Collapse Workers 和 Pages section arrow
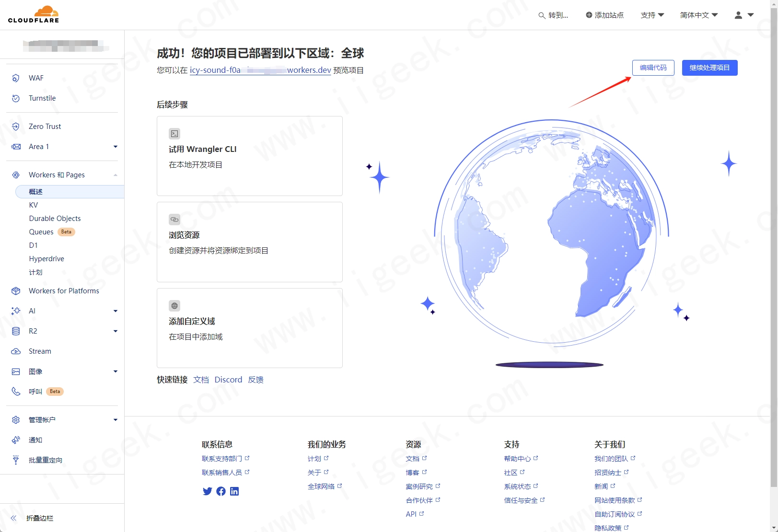The image size is (778, 532). point(116,175)
